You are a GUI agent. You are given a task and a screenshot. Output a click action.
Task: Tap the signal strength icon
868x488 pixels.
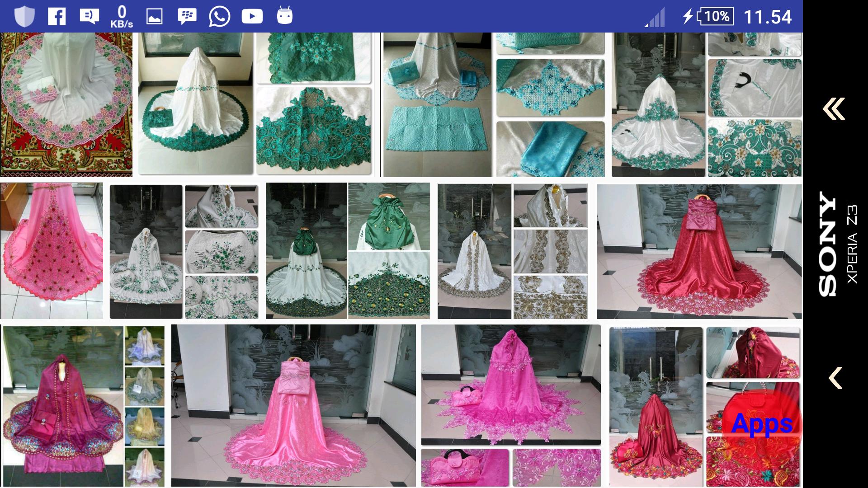point(655,17)
